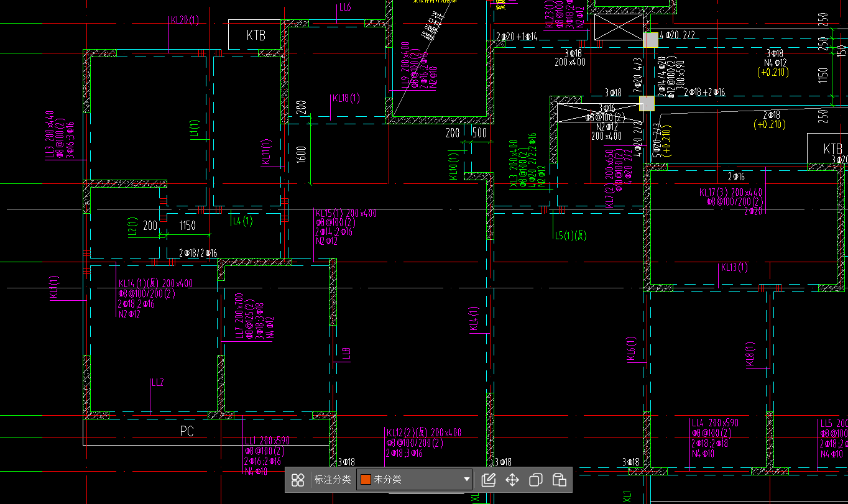Click the 500 dimension text
This screenshot has height=504, width=848.
point(479,133)
